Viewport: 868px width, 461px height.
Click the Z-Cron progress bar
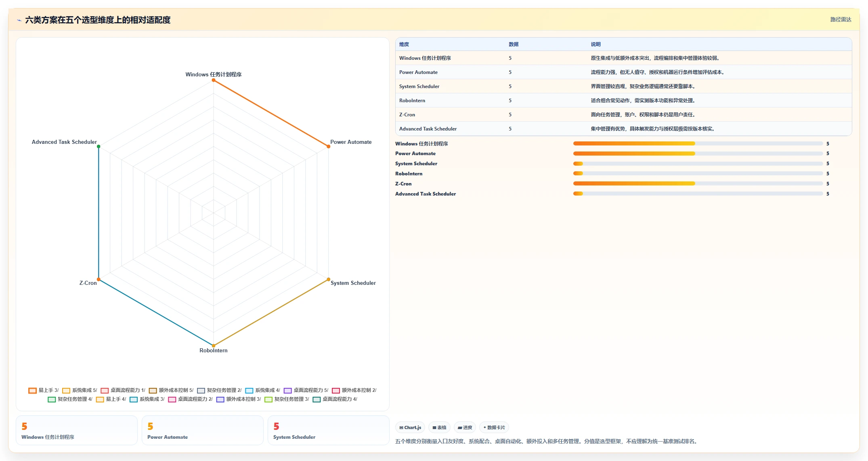click(x=698, y=183)
